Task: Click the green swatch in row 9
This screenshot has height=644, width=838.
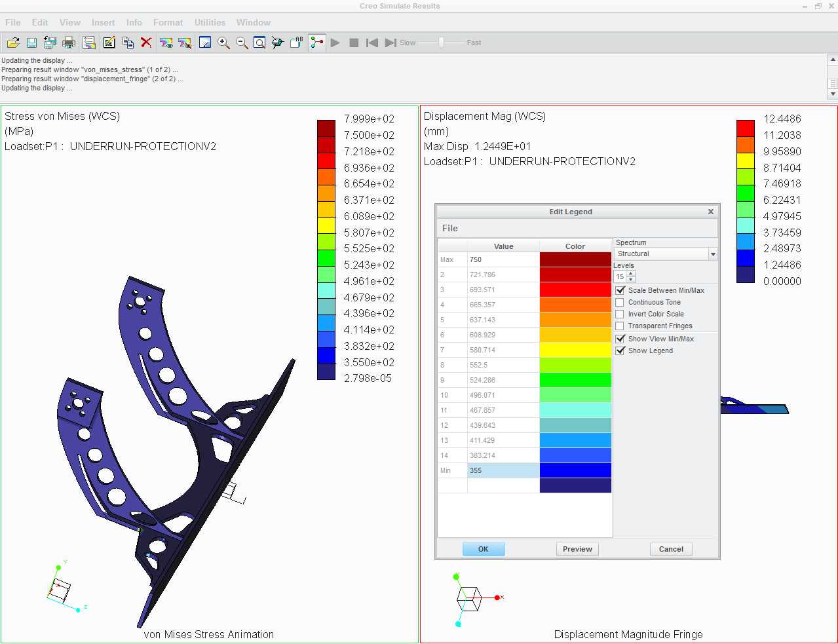Action: coord(575,380)
